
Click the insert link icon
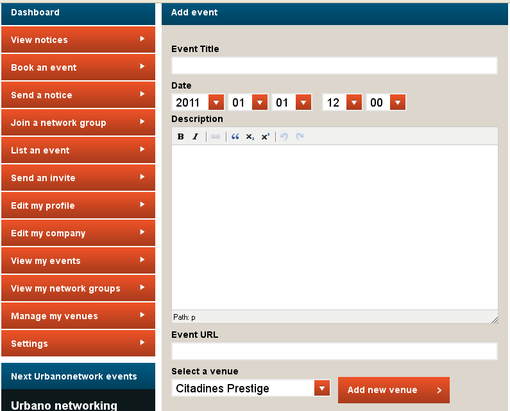[x=216, y=136]
